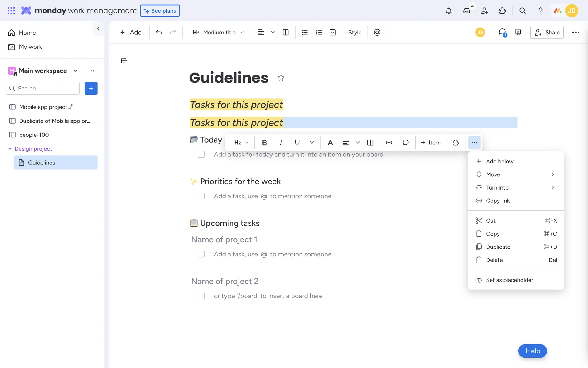The height and width of the screenshot is (368, 588).
Task: Add a comment using speech bubble icon
Action: point(405,143)
